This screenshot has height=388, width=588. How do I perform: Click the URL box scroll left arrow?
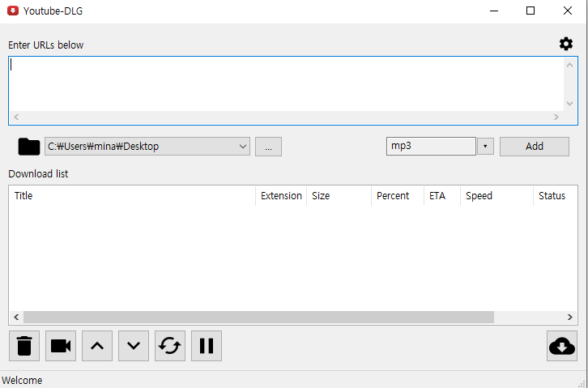click(16, 117)
